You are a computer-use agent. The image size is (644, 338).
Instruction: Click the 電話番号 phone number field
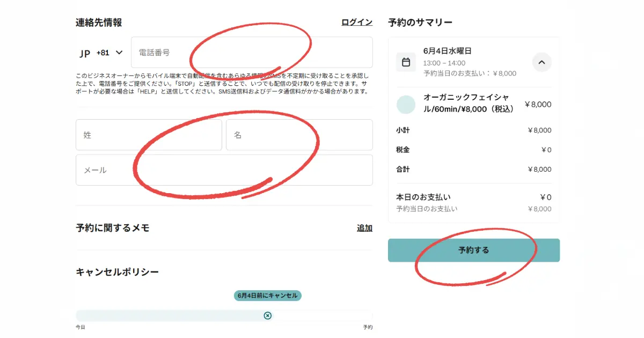click(x=252, y=52)
